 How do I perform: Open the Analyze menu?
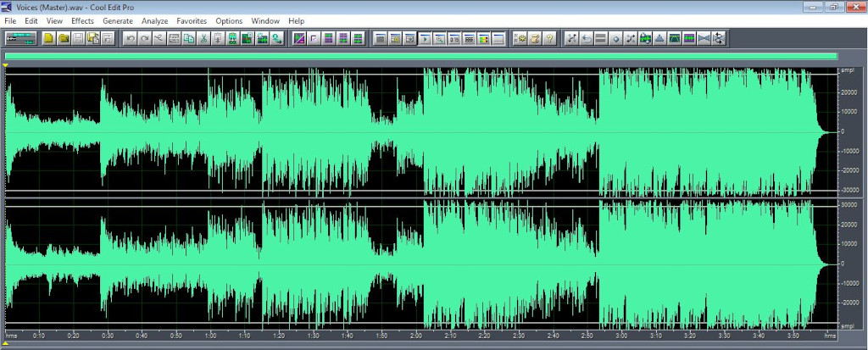point(154,21)
